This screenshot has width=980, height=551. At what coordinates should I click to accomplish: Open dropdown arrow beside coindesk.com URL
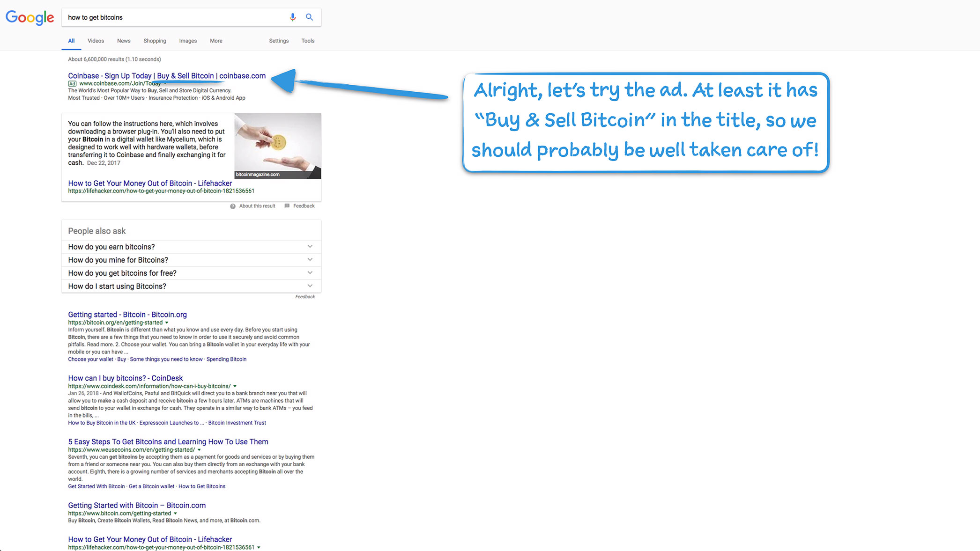(x=235, y=386)
